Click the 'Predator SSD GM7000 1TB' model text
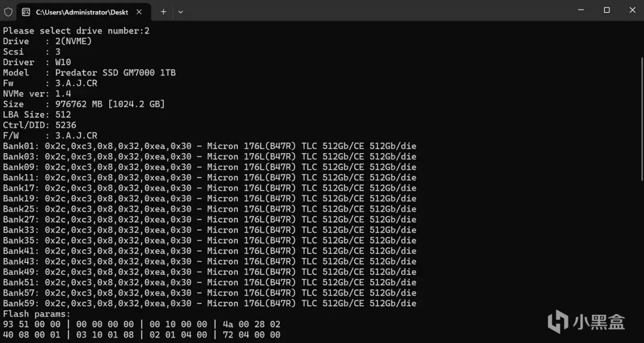This screenshot has height=343, width=644. [115, 73]
